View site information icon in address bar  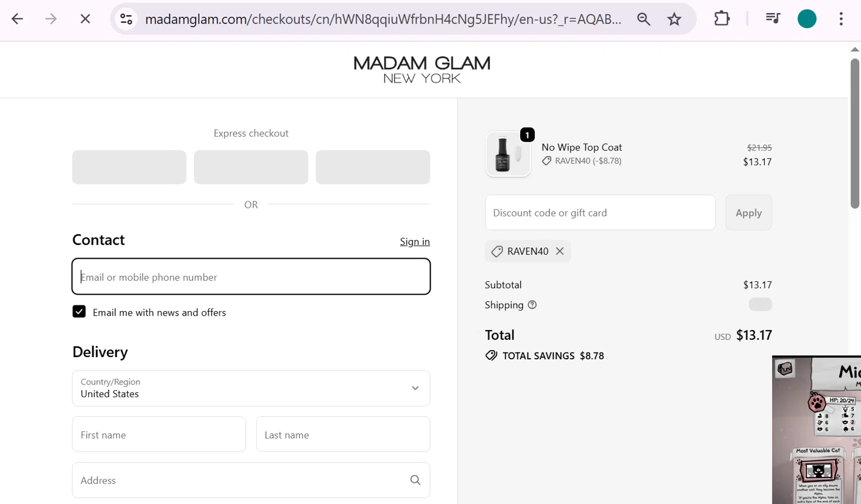click(126, 19)
